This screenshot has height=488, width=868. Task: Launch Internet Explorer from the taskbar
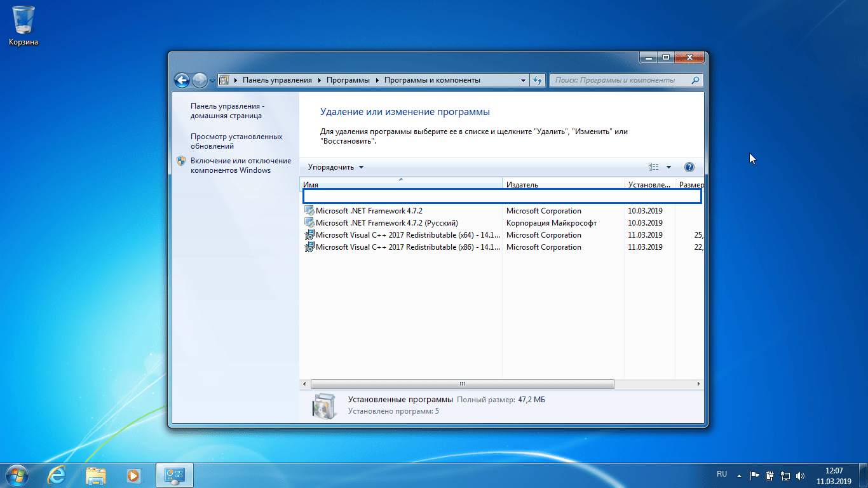[x=58, y=475]
